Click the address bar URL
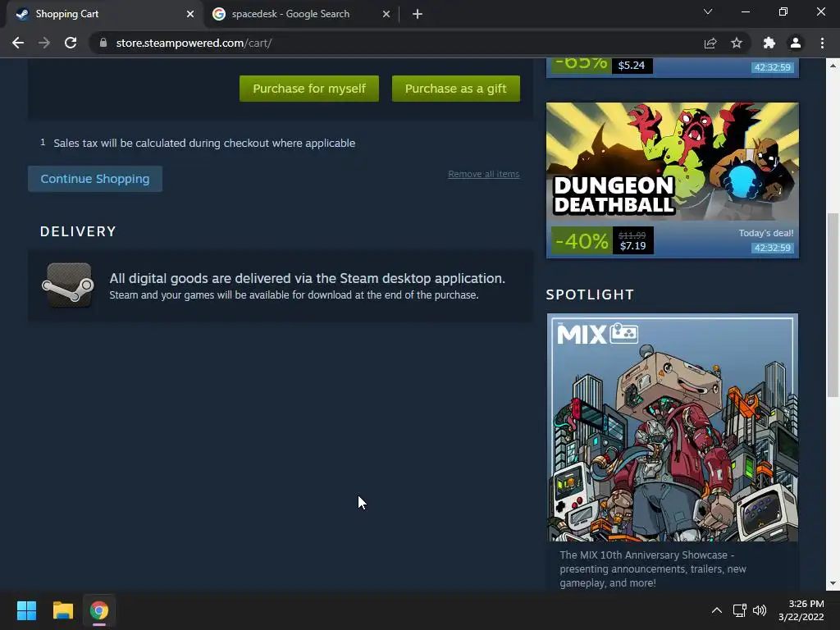This screenshot has height=630, width=840. [x=194, y=43]
